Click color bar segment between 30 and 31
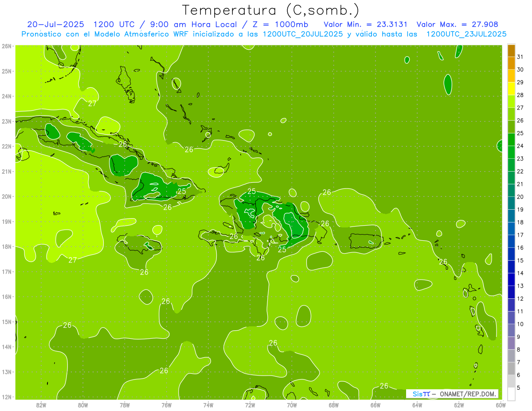Viewport: 532px width, 411px height. [511, 63]
